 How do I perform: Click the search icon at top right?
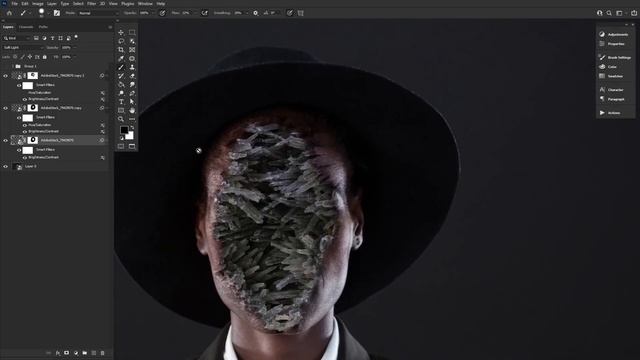click(609, 13)
